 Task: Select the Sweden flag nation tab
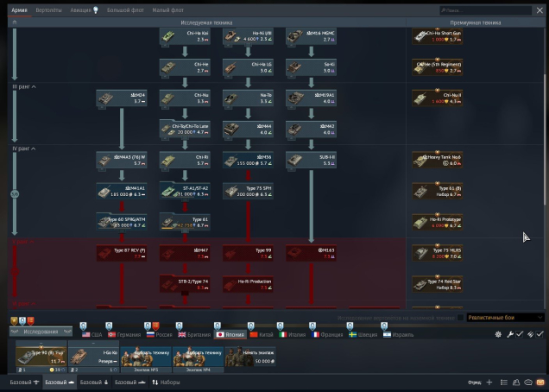363,333
